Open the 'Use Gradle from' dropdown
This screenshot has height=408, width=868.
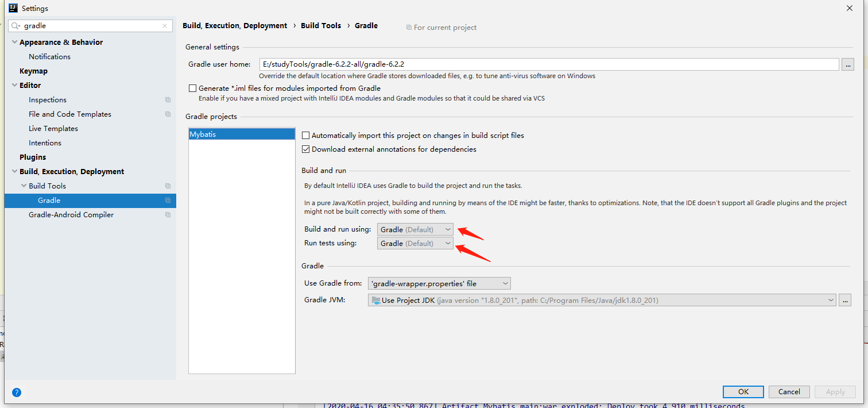(439, 283)
